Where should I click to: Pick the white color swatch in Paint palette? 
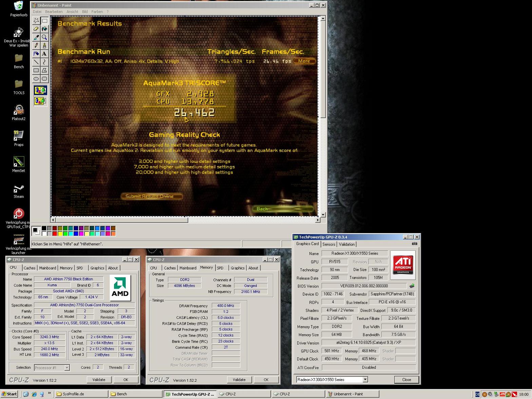click(x=44, y=233)
